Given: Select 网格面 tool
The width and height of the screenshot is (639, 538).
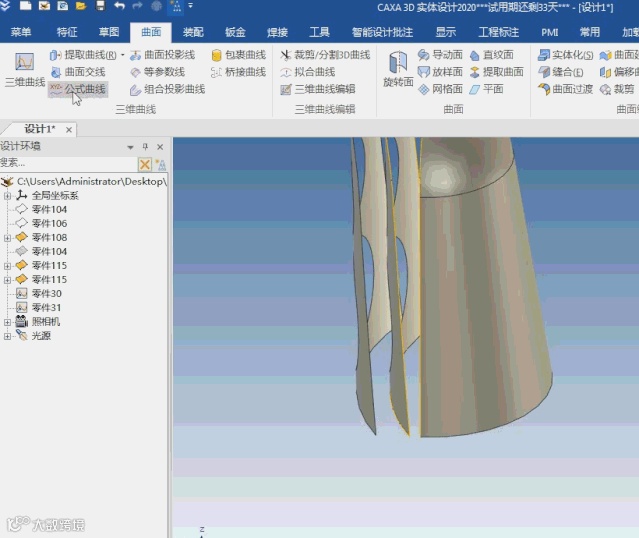Looking at the screenshot, I should coord(441,89).
